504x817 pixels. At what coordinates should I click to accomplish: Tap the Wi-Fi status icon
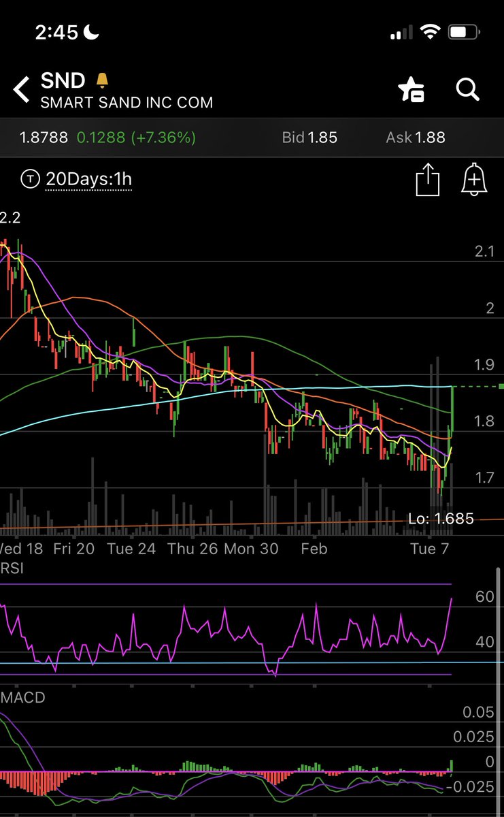(x=430, y=32)
